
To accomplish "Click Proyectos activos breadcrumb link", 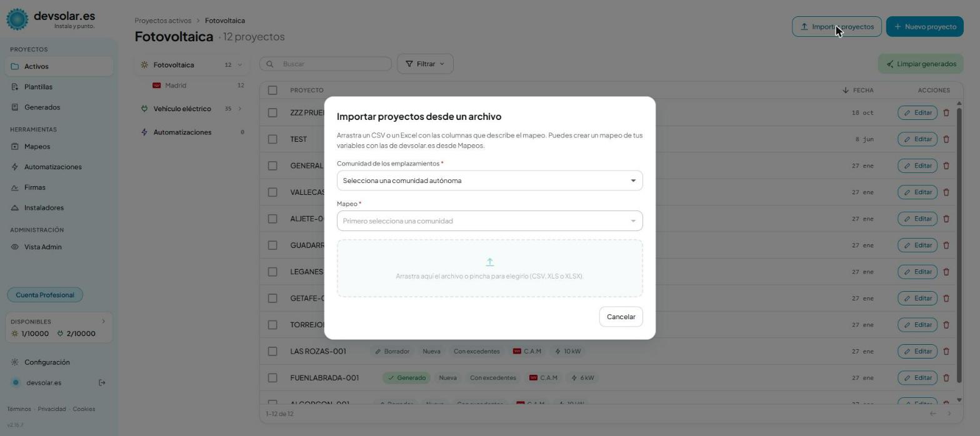I will click(162, 21).
